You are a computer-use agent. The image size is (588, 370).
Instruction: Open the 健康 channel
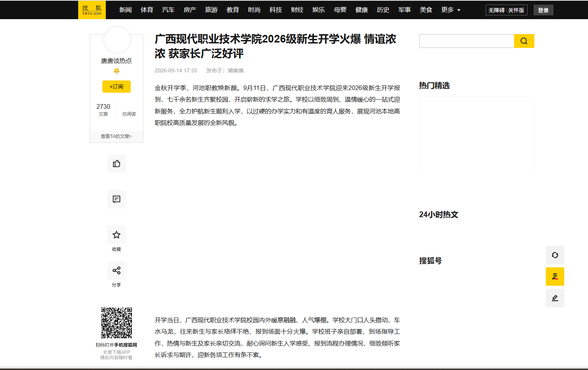point(361,10)
